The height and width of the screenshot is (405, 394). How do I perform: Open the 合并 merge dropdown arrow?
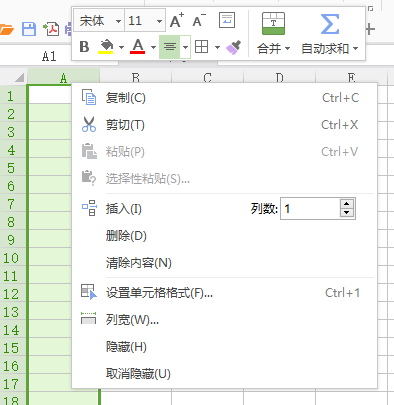(287, 49)
